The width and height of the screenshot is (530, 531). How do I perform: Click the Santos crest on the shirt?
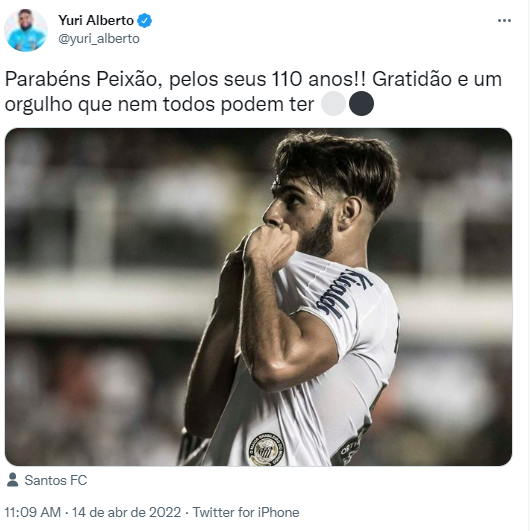click(266, 449)
